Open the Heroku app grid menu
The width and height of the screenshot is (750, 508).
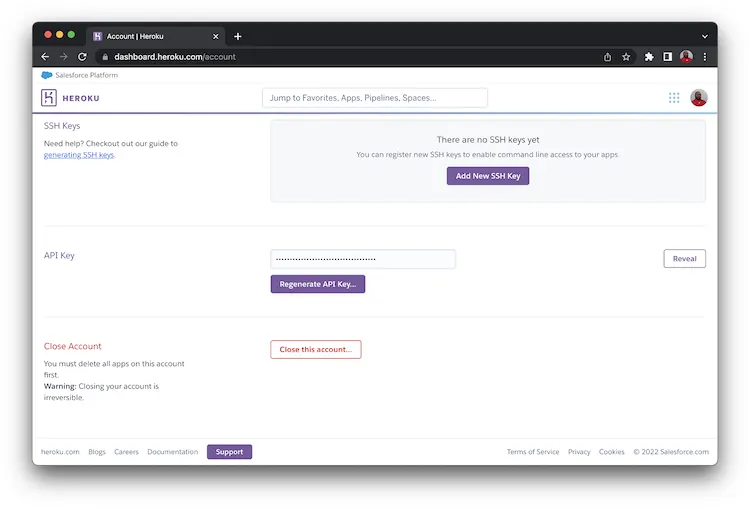pyautogui.click(x=674, y=98)
